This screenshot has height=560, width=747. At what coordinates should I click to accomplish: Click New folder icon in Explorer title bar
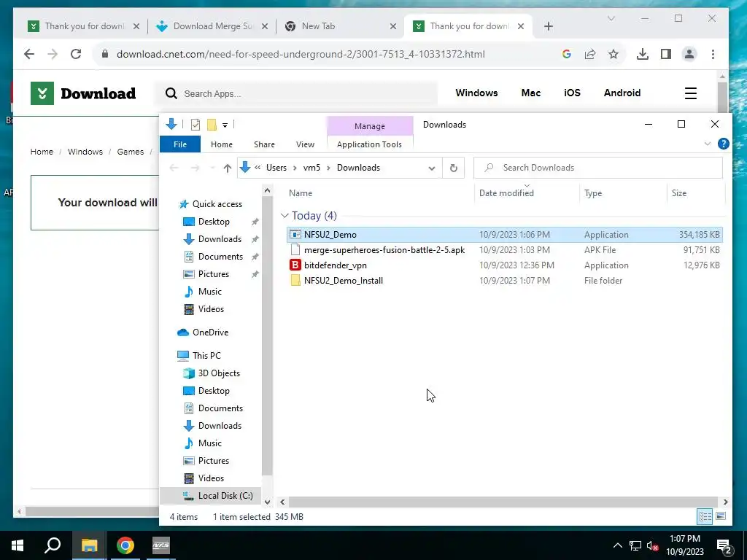[212, 125]
